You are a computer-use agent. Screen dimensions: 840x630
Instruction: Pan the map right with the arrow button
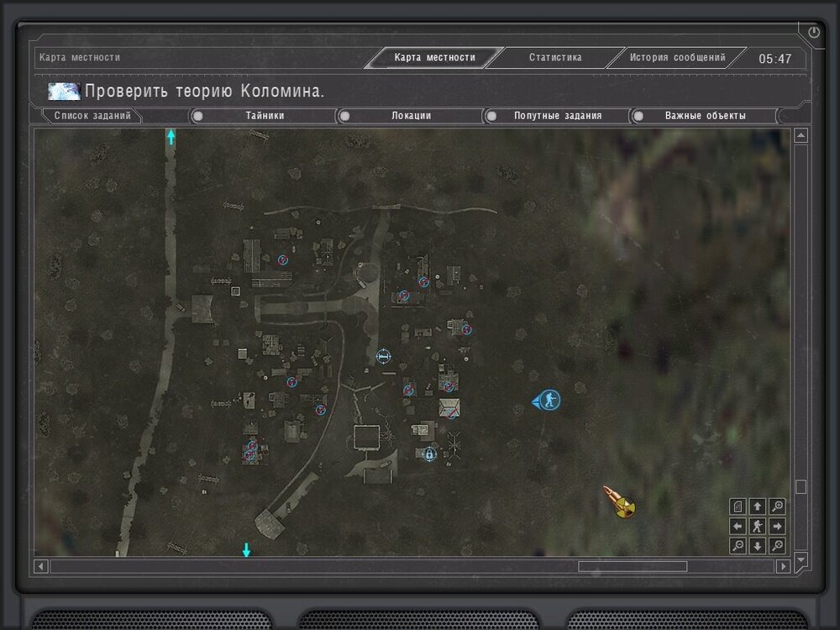coord(777,526)
